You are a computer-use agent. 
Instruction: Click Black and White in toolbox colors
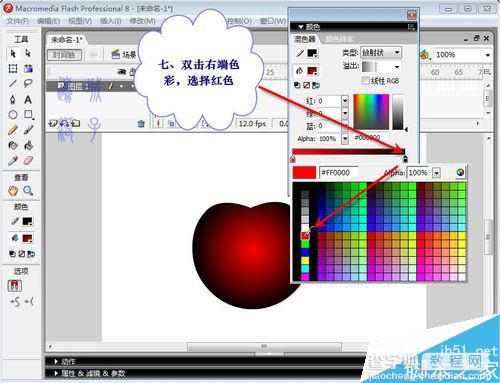point(12,254)
